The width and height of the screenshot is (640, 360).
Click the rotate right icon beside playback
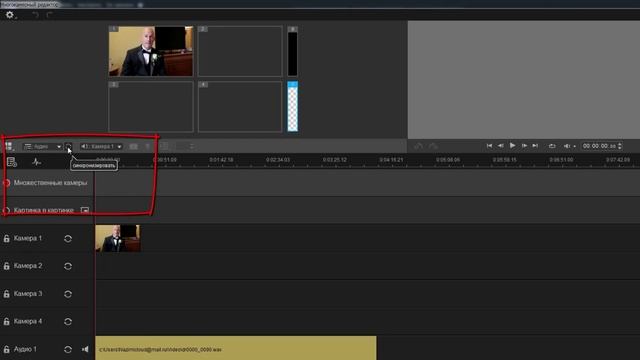tap(433, 146)
